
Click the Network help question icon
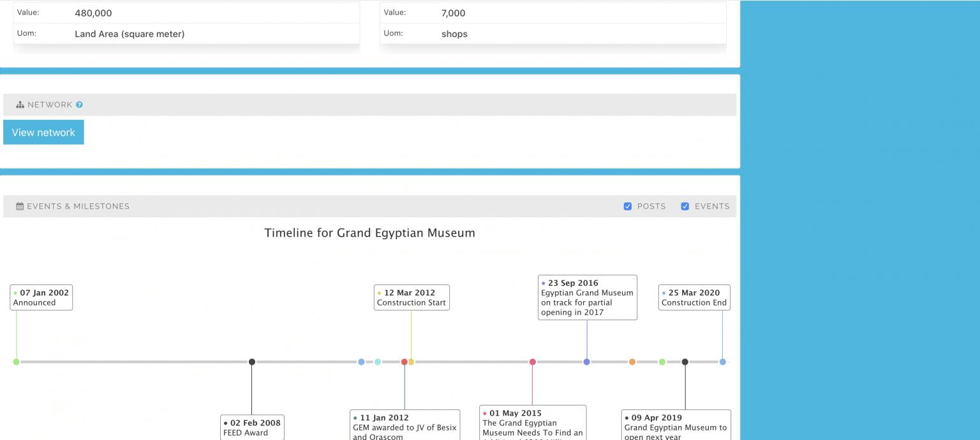[79, 105]
